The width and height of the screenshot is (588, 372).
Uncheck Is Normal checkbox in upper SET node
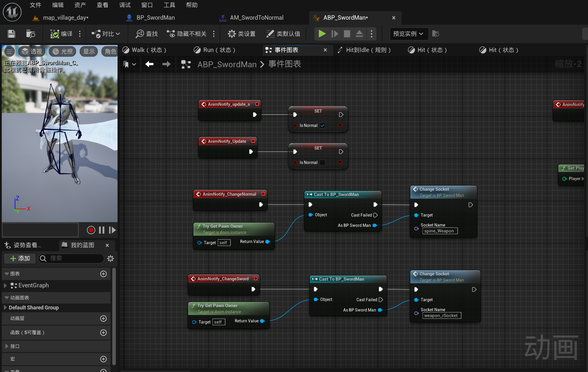pos(322,125)
